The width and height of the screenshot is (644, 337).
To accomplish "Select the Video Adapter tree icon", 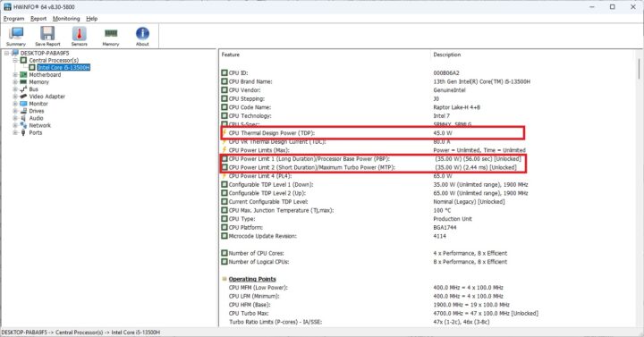I will (23, 97).
